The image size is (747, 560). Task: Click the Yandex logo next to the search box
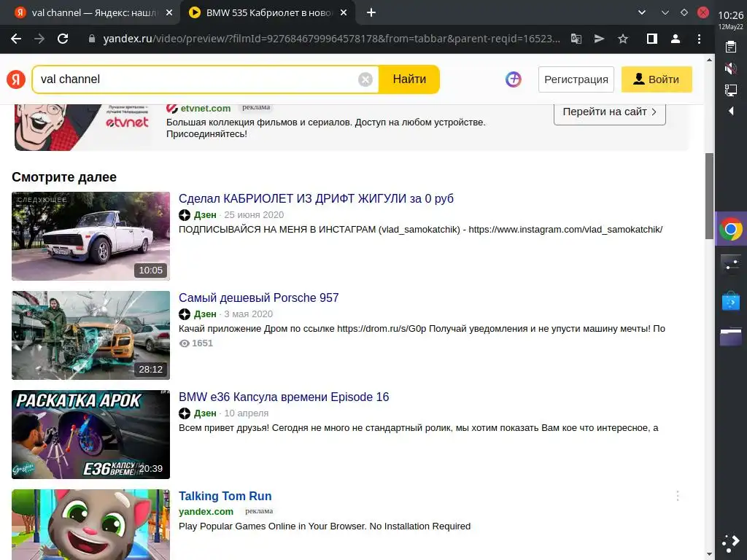tap(16, 79)
